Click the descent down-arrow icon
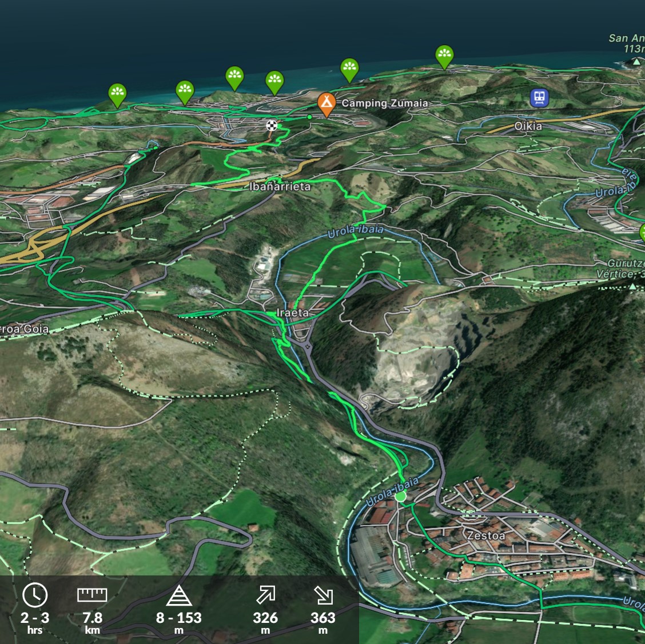Screen dimensions: 645x644 pyautogui.click(x=323, y=595)
